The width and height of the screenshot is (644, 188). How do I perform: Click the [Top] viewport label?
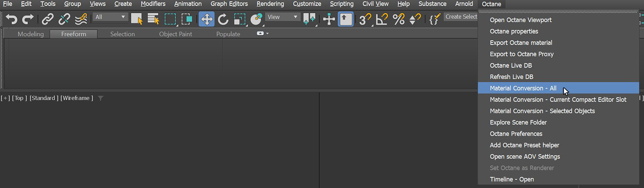click(20, 98)
